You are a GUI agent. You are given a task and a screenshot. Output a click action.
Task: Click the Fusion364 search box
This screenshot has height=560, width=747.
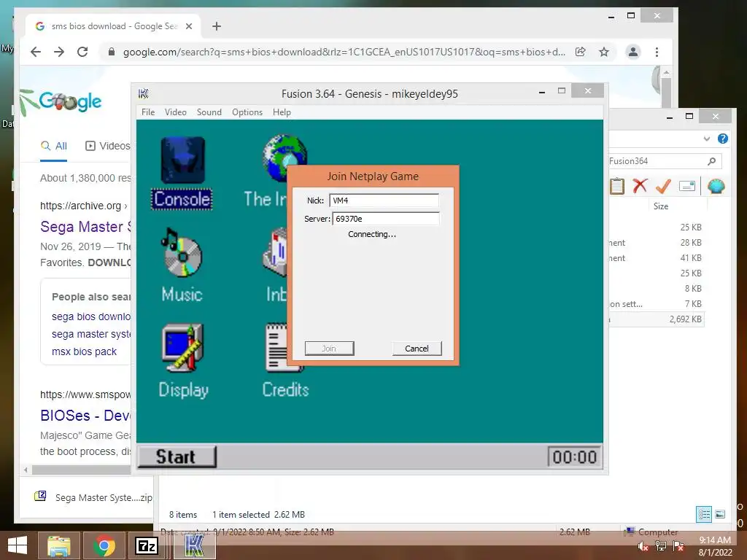[x=665, y=161]
